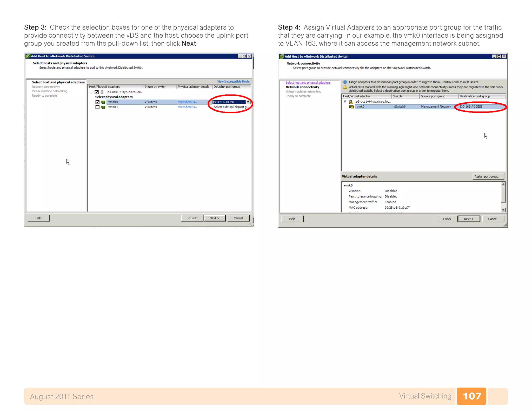Click vSwitch0 cell in vmnic1 row
Screen dimensions: 532x411
pyautogui.click(x=151, y=107)
